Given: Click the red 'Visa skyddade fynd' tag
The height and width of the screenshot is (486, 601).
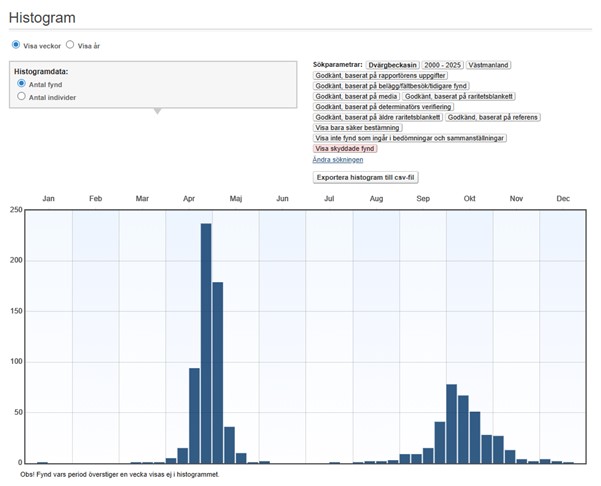Looking at the screenshot, I should click(x=345, y=148).
